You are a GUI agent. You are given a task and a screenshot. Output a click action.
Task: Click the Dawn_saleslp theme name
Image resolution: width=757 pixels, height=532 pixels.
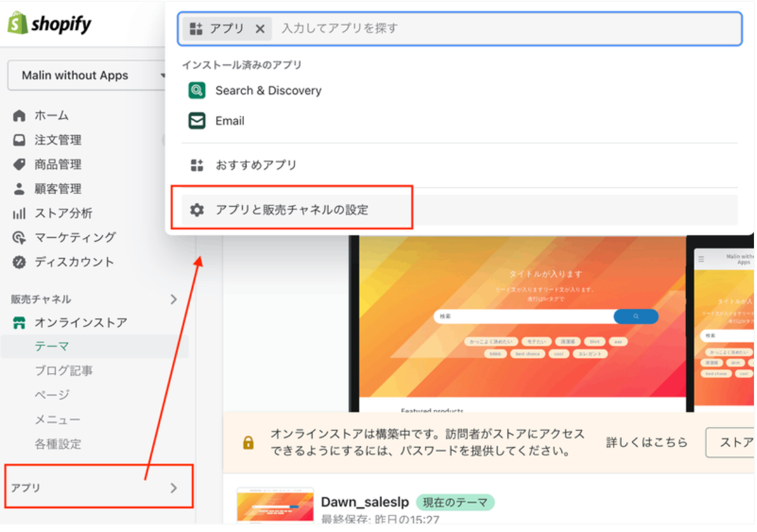click(x=365, y=503)
